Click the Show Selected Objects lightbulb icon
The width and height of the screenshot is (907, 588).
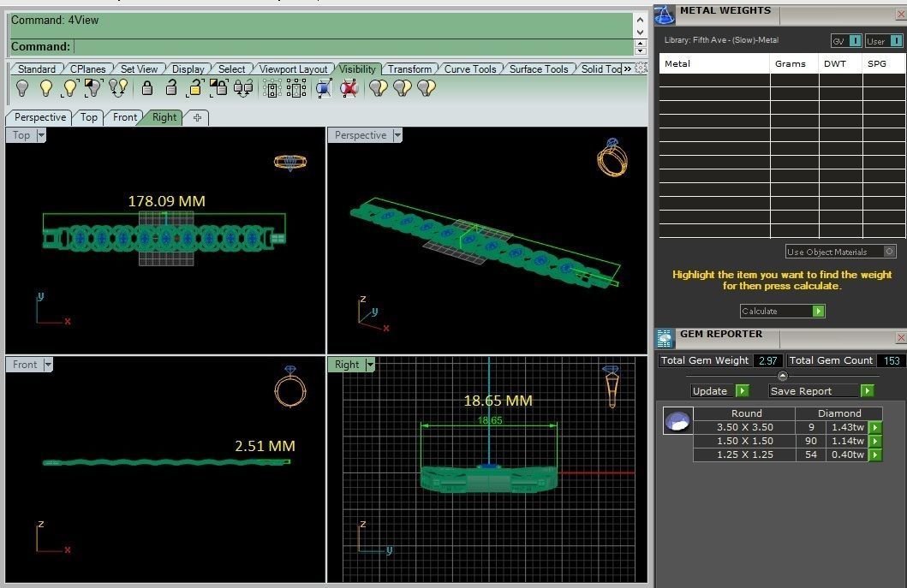click(x=69, y=88)
